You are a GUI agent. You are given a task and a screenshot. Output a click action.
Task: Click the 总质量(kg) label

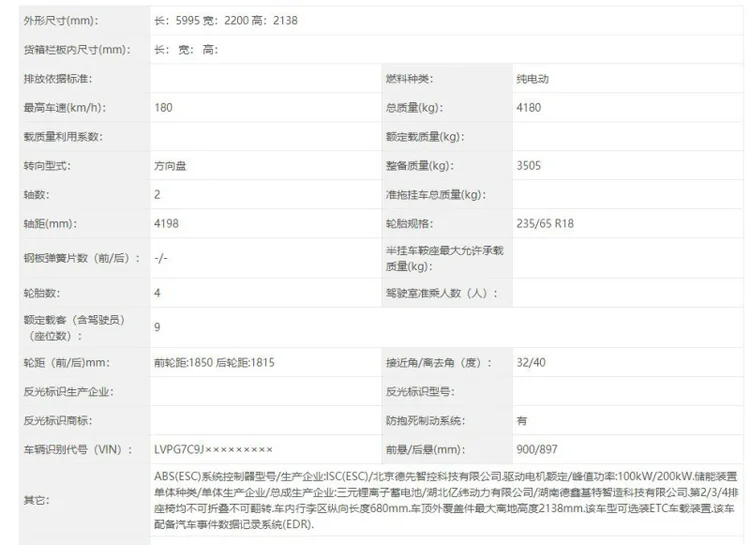(414, 108)
